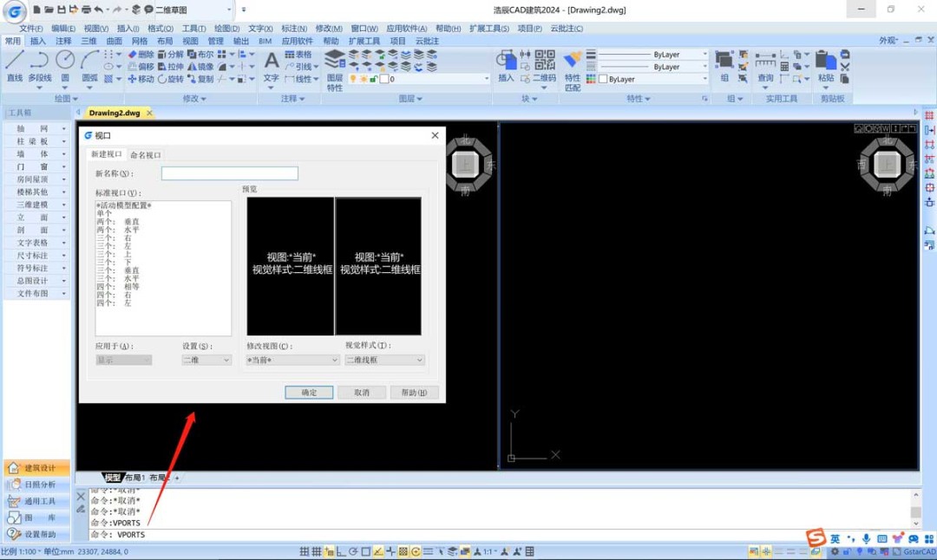Open the 视觉样式 dropdown showing 二维线框
Viewport: 937px width, 560px height.
[x=384, y=360]
